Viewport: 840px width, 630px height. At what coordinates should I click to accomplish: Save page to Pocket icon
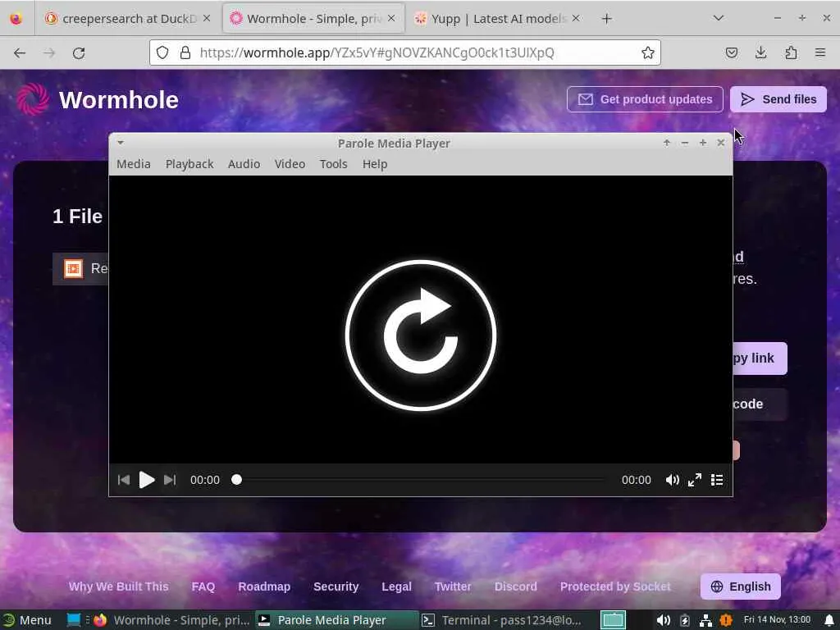coord(731,52)
